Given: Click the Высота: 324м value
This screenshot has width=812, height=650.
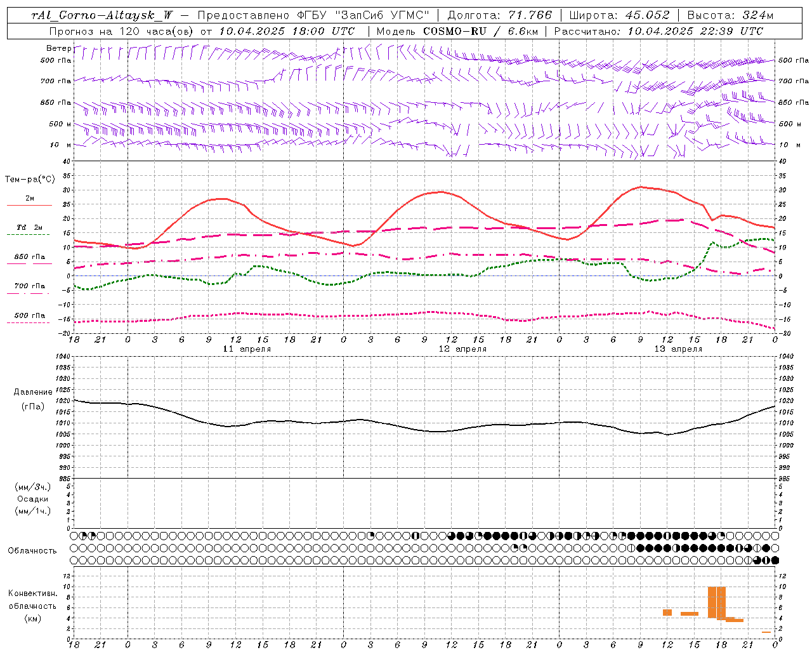Looking at the screenshot, I should pos(730,15).
